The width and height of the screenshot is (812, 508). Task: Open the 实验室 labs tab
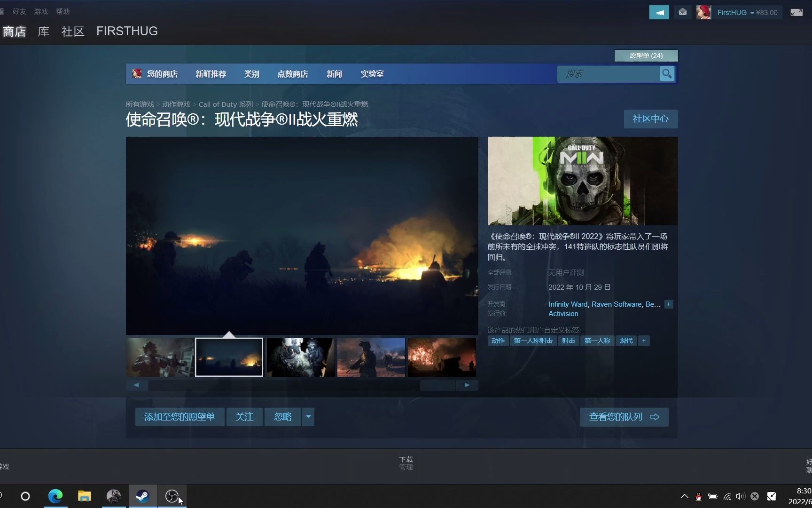[372, 74]
